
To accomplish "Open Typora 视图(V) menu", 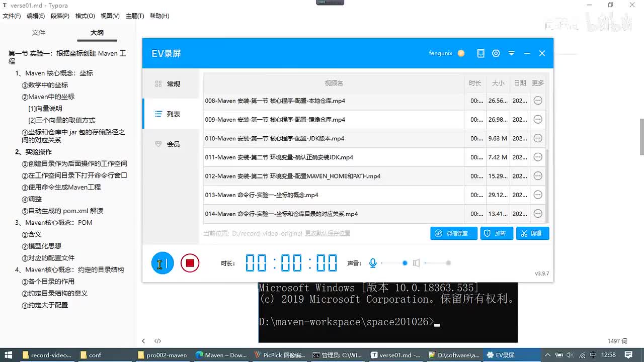I will (110, 16).
